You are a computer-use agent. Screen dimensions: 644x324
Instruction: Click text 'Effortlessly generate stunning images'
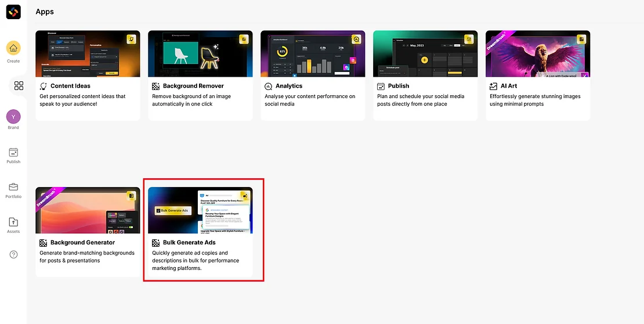point(535,96)
